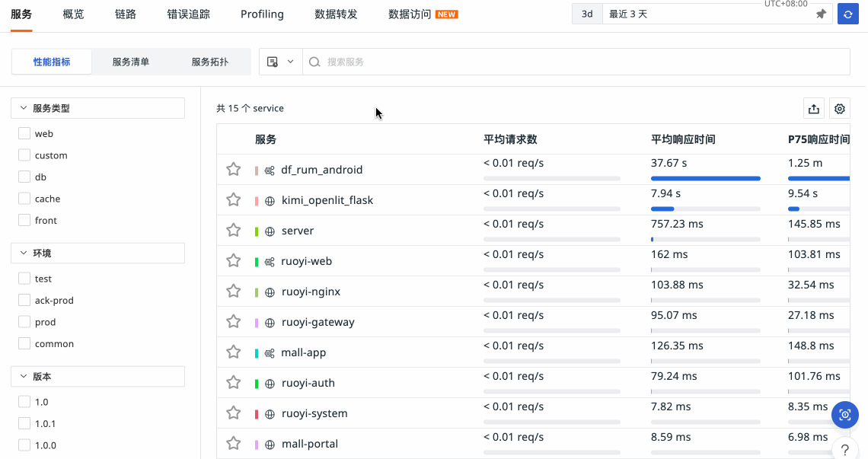Check the cache service type filter
Image resolution: width=868 pixels, height=459 pixels.
click(x=24, y=198)
